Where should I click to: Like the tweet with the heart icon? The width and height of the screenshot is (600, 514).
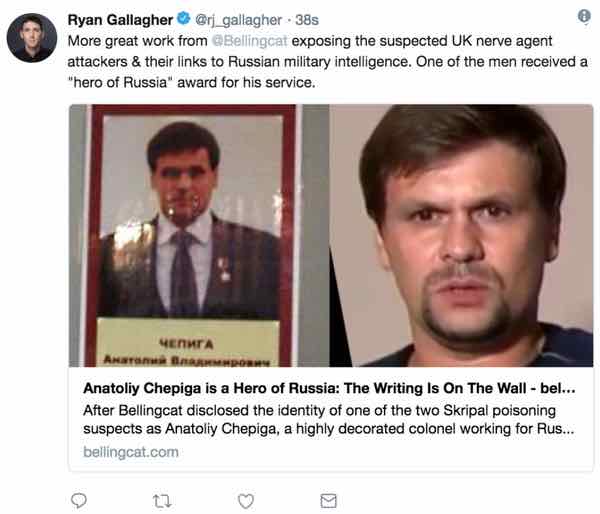pos(245,499)
